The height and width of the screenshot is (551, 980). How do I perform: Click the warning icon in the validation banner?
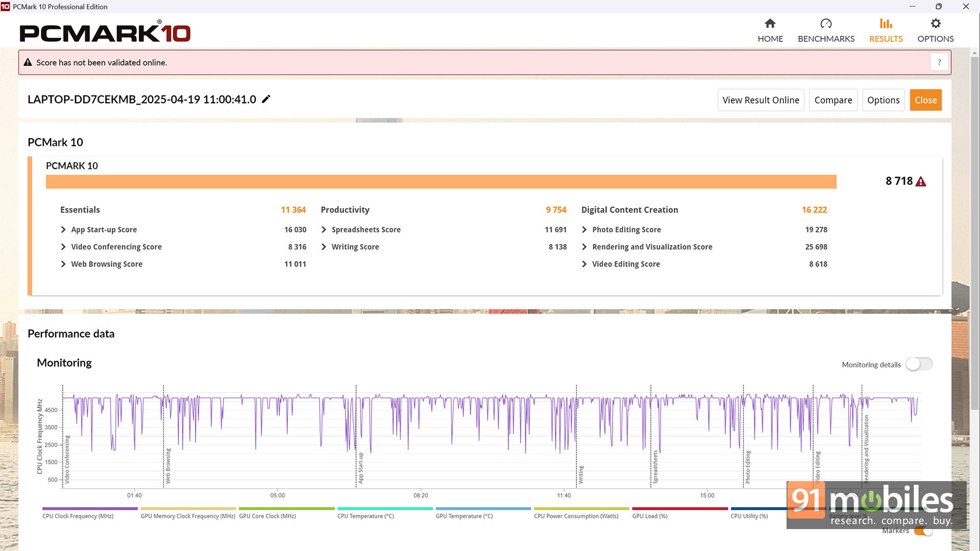point(28,62)
